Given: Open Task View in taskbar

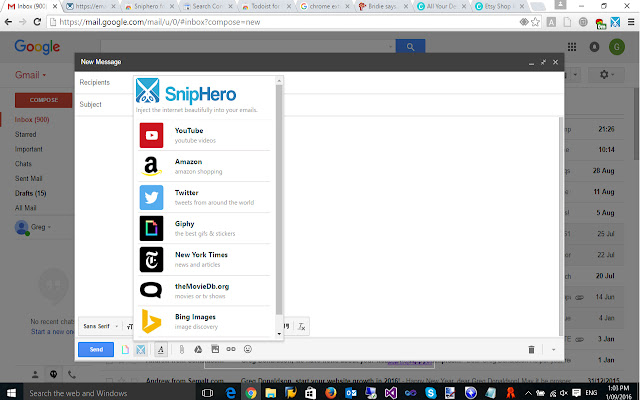Looking at the screenshot, I should 207,393.
